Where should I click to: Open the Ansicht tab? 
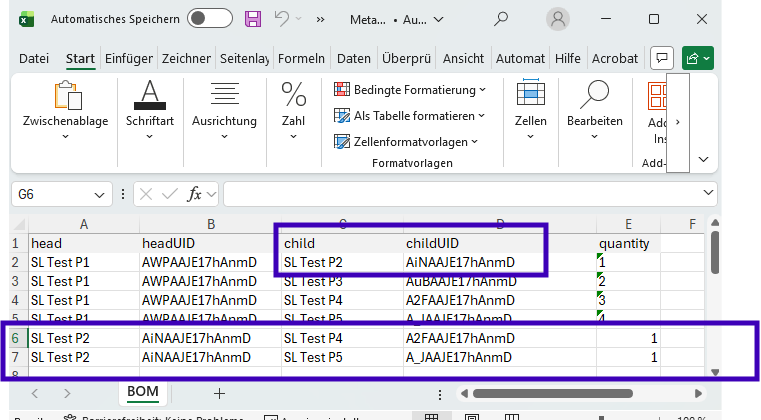(463, 59)
